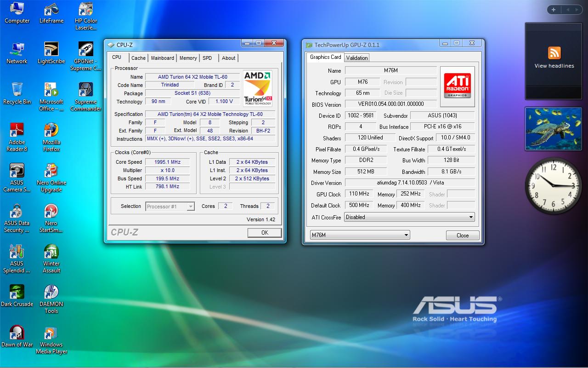Expand the Processor #1 selection dropdown
The image size is (588, 368).
click(x=170, y=207)
